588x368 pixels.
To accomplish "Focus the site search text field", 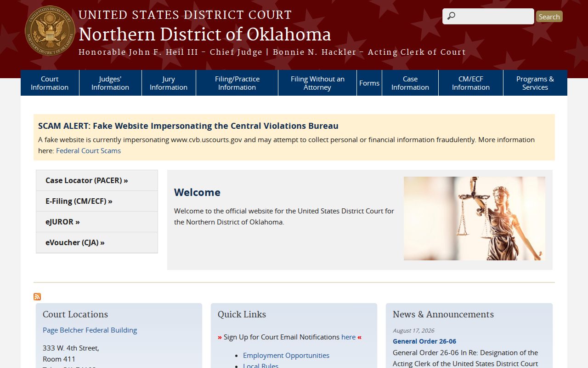I will coord(488,17).
